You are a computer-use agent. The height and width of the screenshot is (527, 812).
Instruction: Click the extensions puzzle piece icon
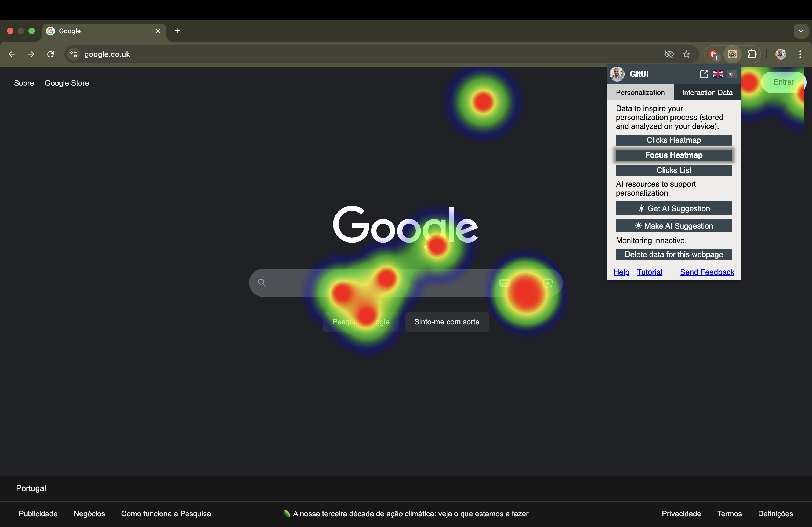(752, 54)
